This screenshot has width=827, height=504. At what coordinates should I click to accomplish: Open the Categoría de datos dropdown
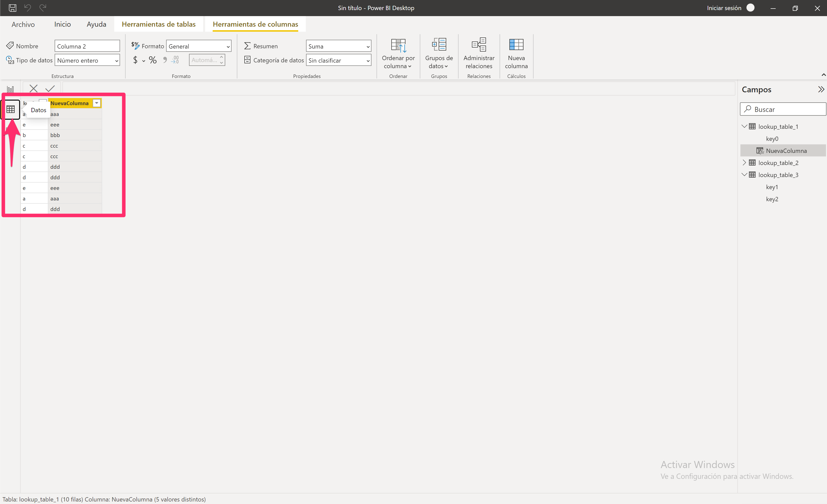pos(338,60)
